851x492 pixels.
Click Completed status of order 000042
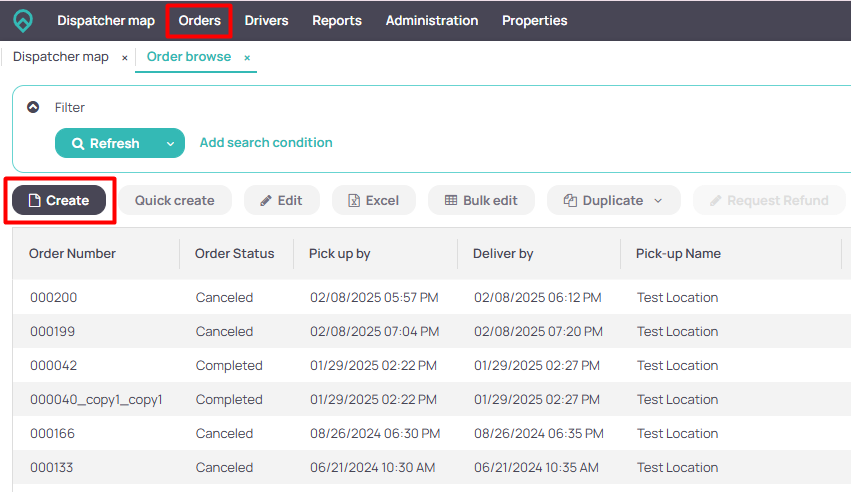[229, 366]
